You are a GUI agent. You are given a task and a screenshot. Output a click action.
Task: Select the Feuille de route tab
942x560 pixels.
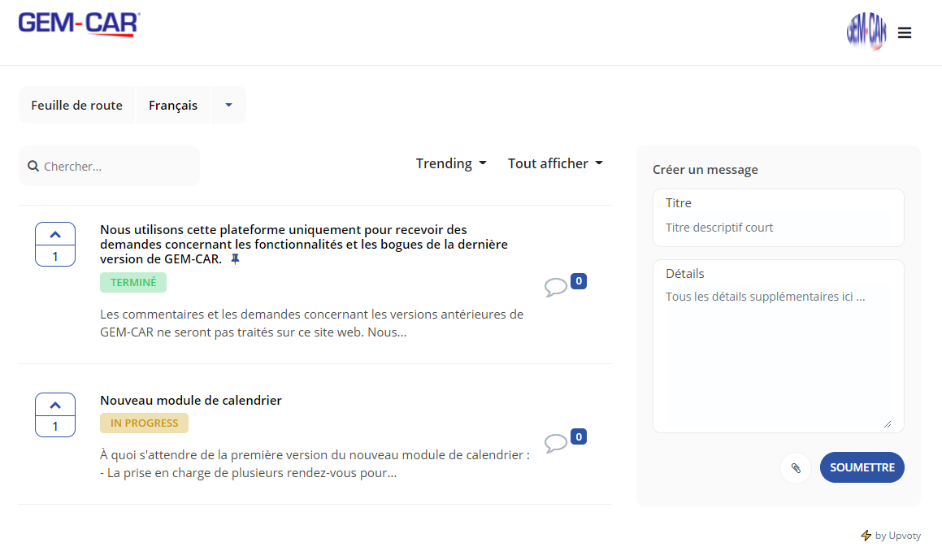pyautogui.click(x=77, y=105)
